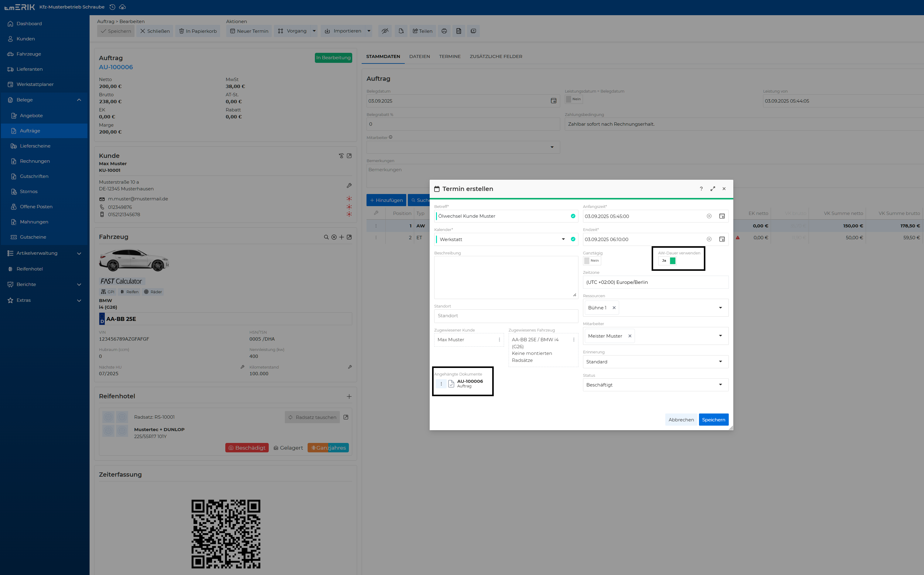The width and height of the screenshot is (924, 575).
Task: Click Speichern button in Termin dialog
Action: (713, 420)
